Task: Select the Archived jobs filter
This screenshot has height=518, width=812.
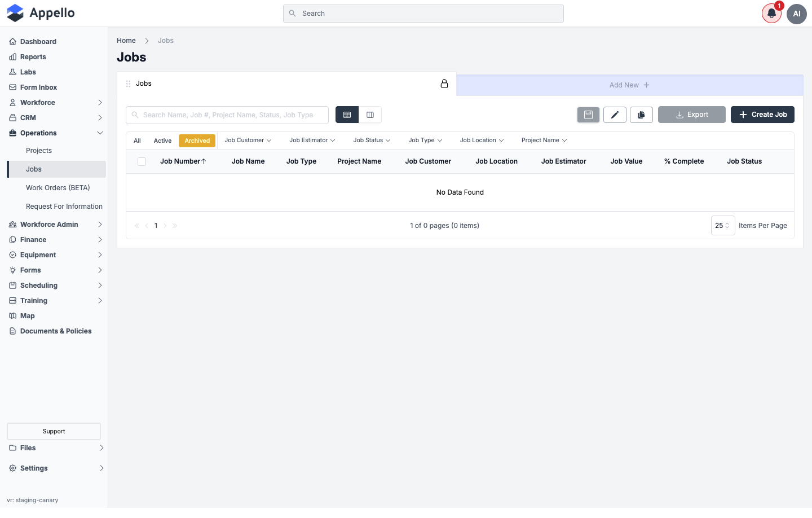Action: (197, 141)
